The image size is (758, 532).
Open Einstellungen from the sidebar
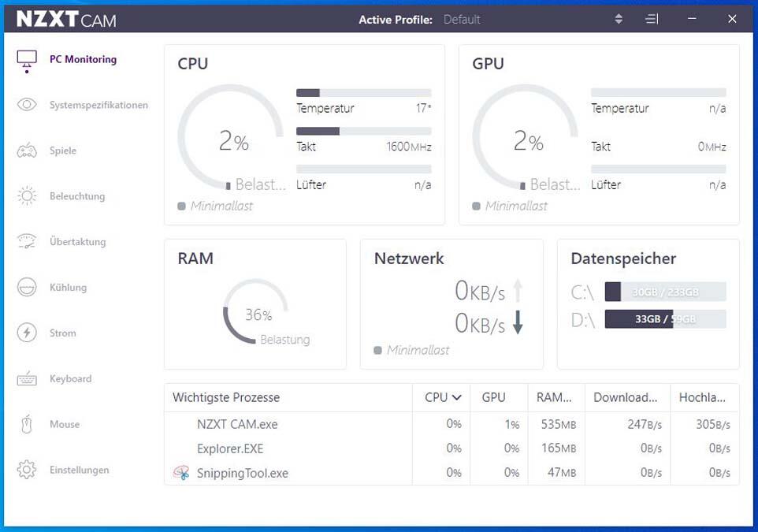[80, 470]
